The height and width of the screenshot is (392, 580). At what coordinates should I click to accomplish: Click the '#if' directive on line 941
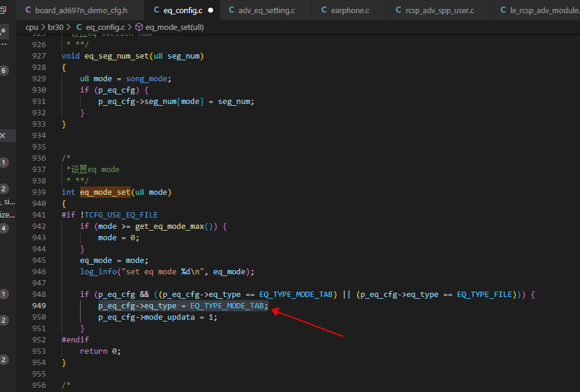(x=69, y=215)
